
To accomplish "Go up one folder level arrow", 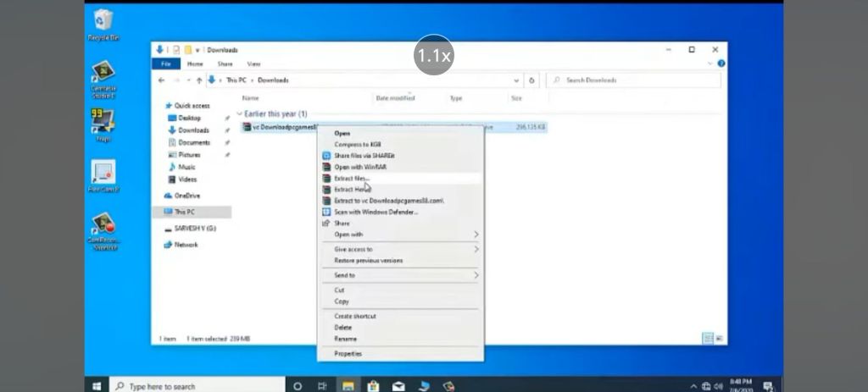I will tap(199, 80).
